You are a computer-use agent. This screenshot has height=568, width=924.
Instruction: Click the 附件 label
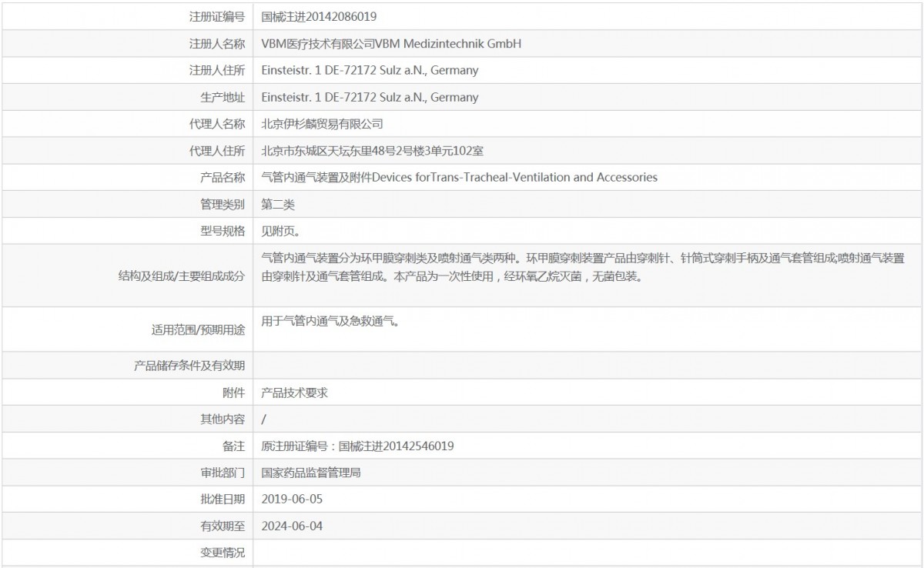234,393
